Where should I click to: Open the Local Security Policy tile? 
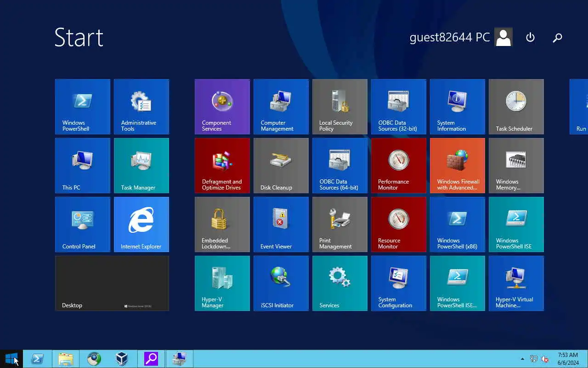340,107
